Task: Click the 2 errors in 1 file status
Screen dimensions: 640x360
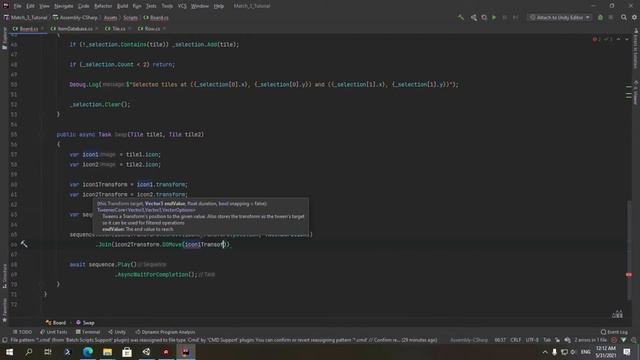Action: click(x=590, y=340)
